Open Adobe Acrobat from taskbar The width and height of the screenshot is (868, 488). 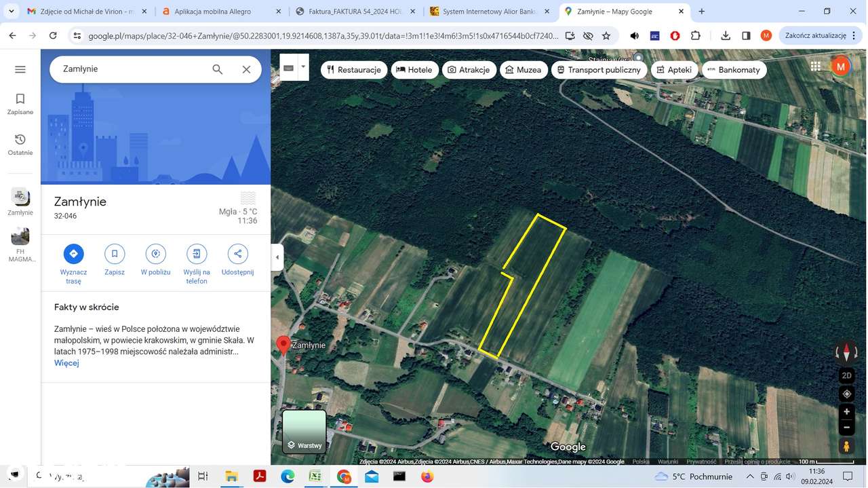click(x=259, y=476)
